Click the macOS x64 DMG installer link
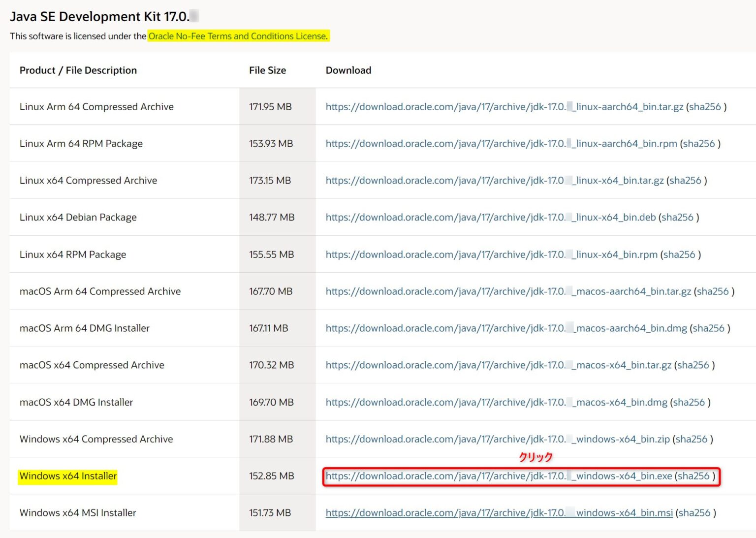The image size is (756, 538). (496, 403)
